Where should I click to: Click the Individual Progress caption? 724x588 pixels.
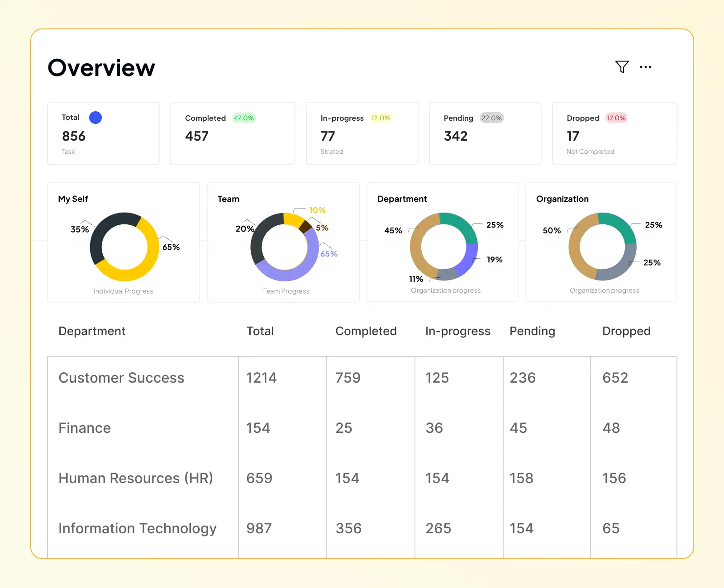click(x=123, y=291)
